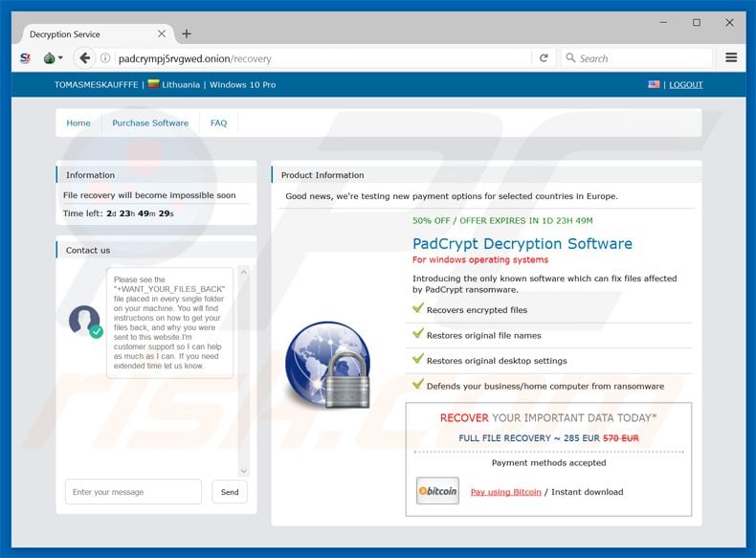756x558 pixels.
Task: Minimize the browser window
Action: coord(663,22)
